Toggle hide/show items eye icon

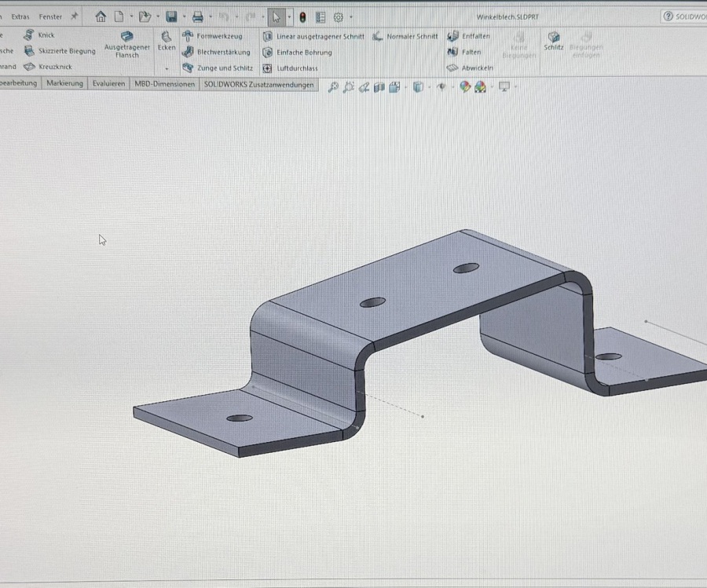[441, 87]
